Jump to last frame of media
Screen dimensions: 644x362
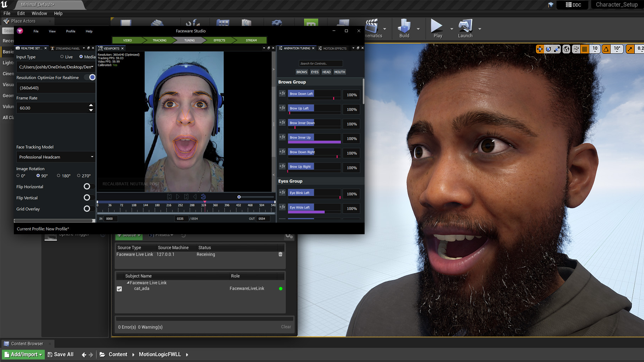pyautogui.click(x=186, y=197)
